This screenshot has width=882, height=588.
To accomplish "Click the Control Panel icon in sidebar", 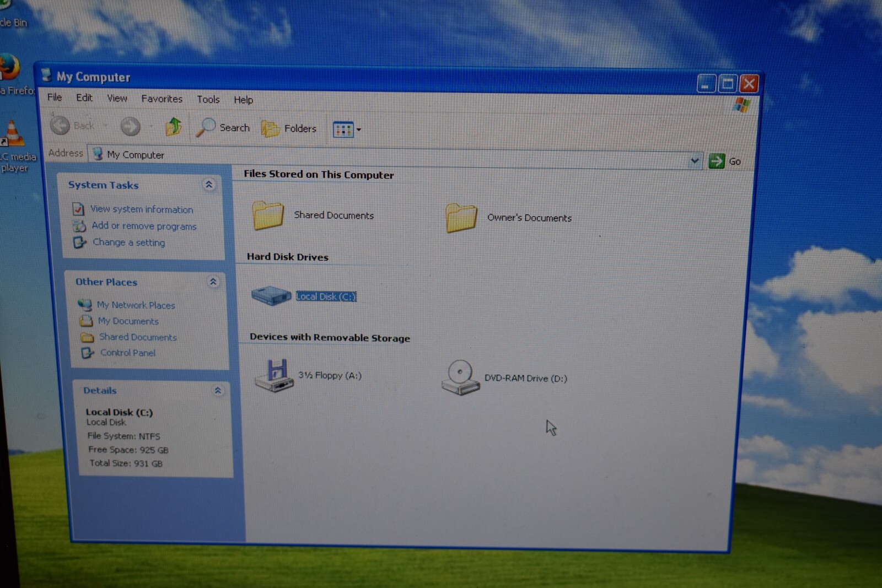I will click(87, 353).
